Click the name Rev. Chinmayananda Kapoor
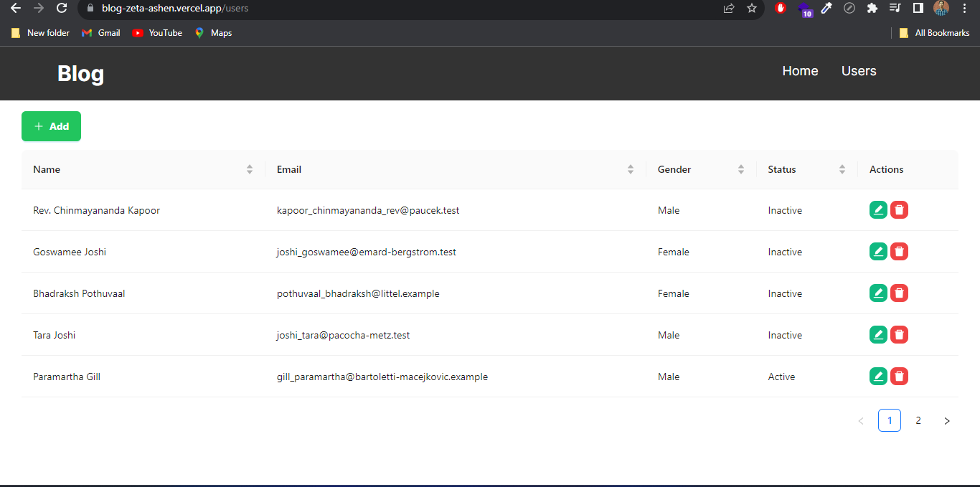This screenshot has height=487, width=980. (97, 210)
